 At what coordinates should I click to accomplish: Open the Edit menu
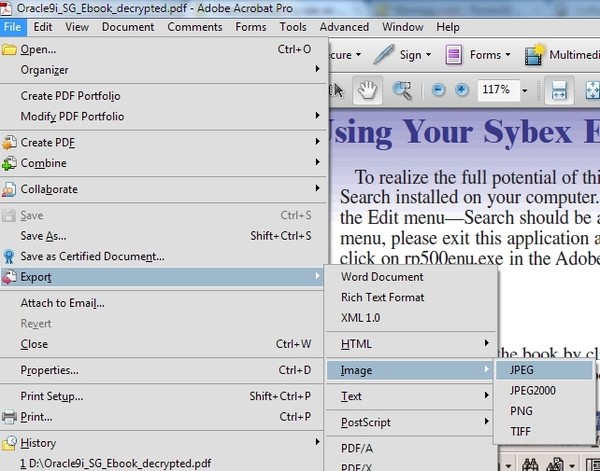42,27
